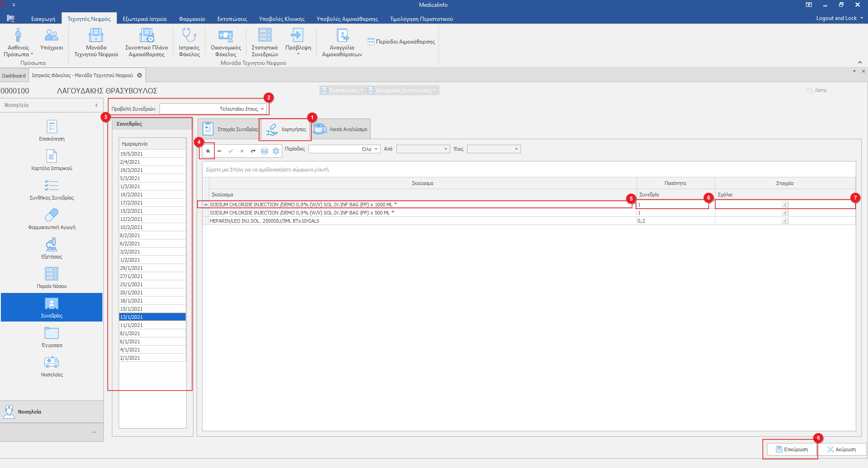Open the Φαρμακείο ribbon tab
Screen dimensions: 868x468
[x=192, y=19]
